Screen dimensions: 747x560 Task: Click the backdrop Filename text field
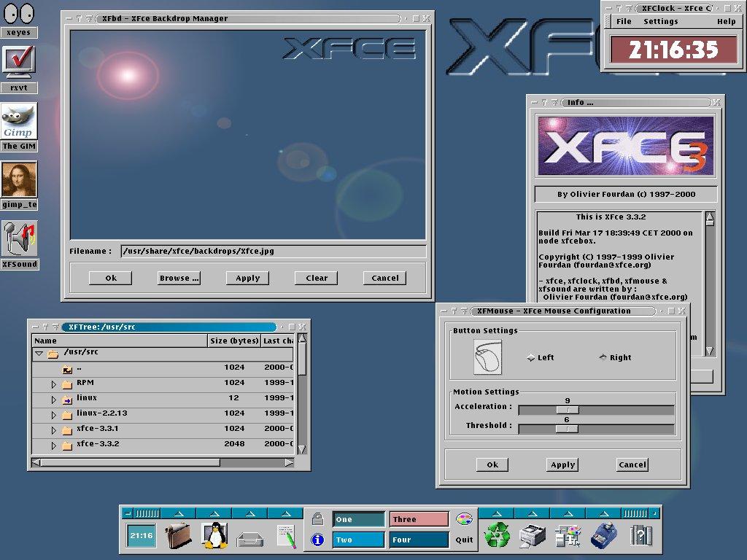pyautogui.click(x=273, y=252)
